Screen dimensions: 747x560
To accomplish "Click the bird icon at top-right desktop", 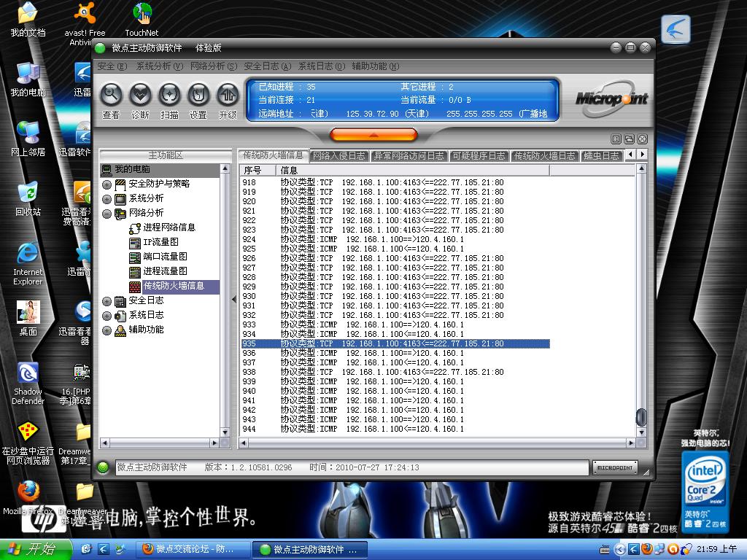I will pos(676,29).
